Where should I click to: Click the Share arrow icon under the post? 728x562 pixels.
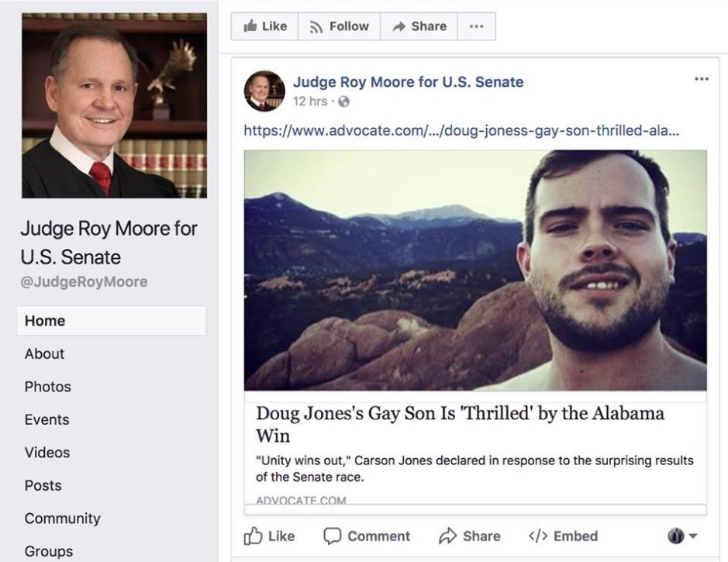[x=447, y=536]
